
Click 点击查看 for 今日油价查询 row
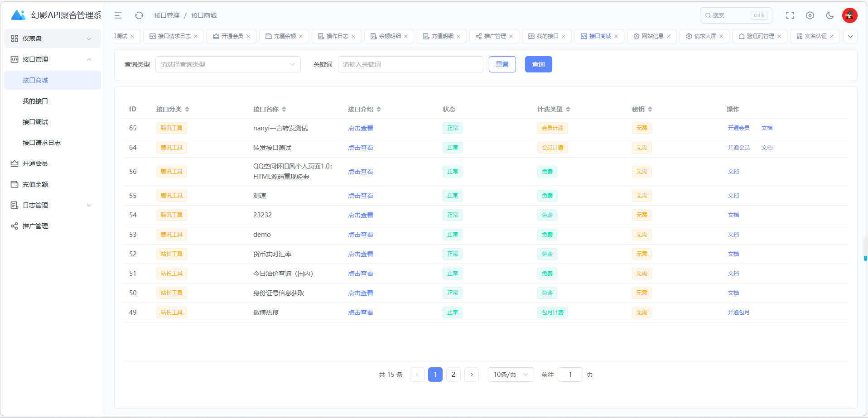[x=361, y=274]
